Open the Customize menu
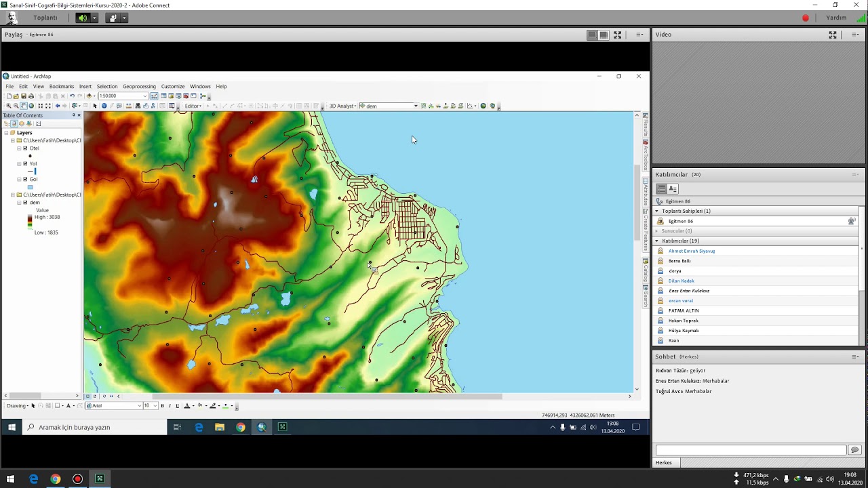Image resolution: width=868 pixels, height=488 pixels. click(x=173, y=86)
